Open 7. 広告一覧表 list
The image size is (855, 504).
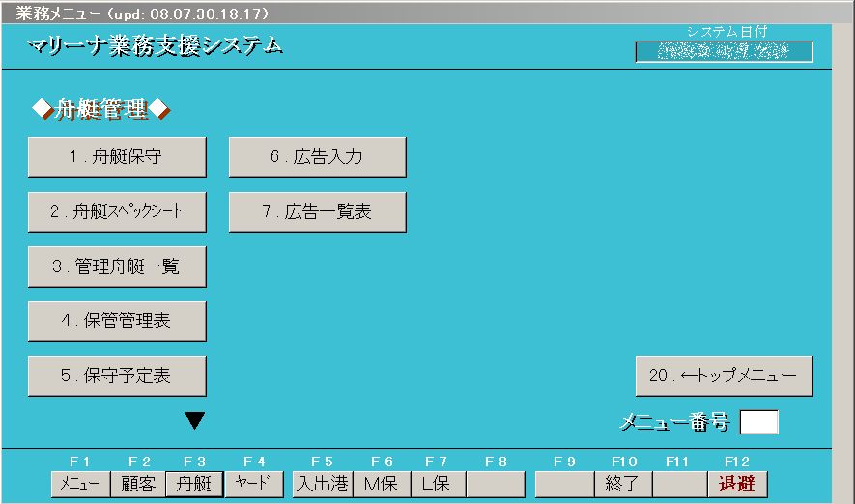(317, 212)
